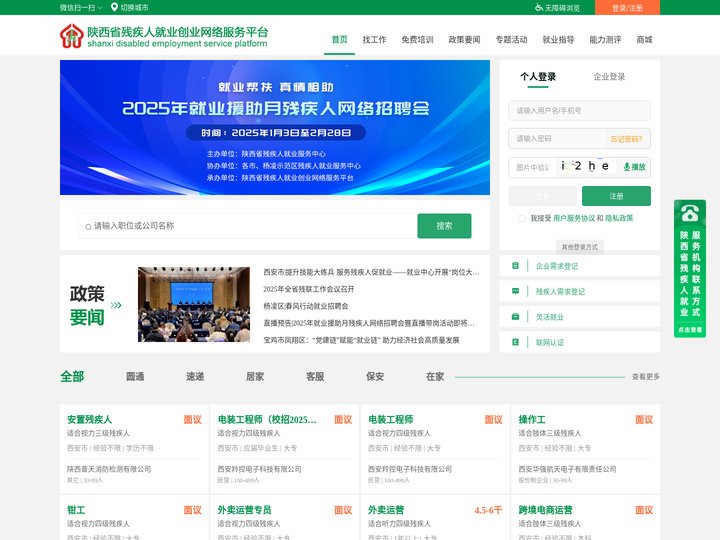
Task: Select the 保安 job category tab
Action: click(x=375, y=377)
